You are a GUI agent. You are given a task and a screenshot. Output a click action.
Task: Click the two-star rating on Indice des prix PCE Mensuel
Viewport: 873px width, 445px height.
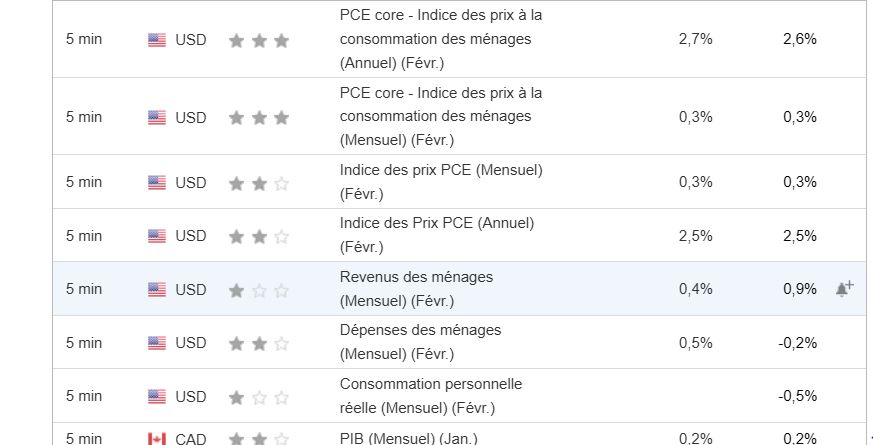point(259,183)
